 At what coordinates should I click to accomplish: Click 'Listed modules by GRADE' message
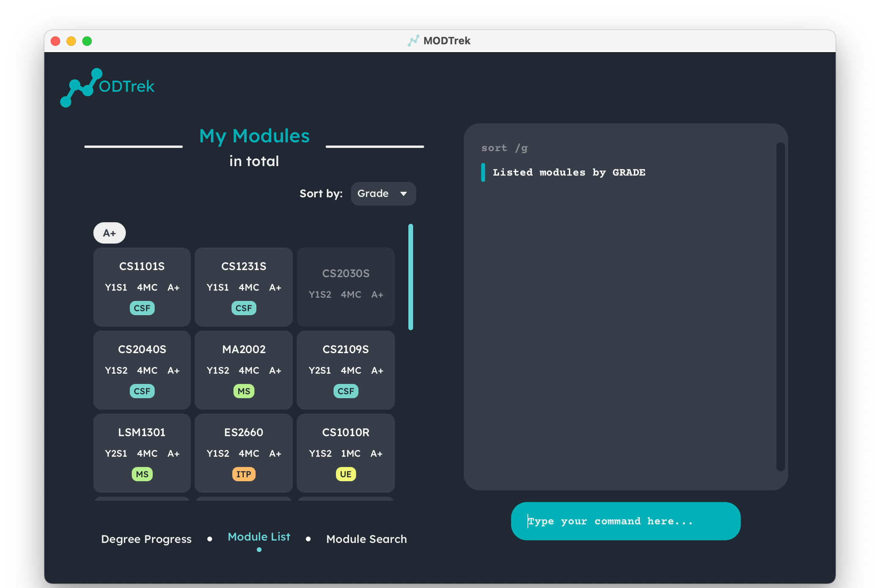click(569, 172)
